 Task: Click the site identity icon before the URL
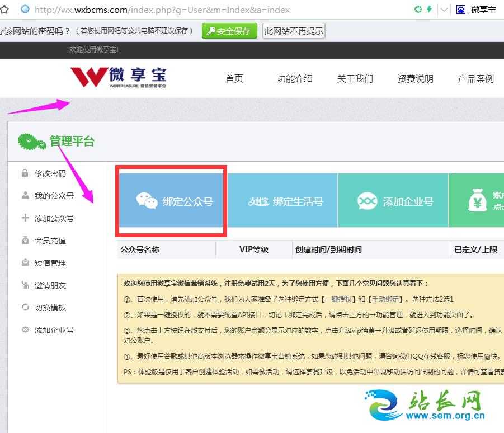click(x=25, y=10)
